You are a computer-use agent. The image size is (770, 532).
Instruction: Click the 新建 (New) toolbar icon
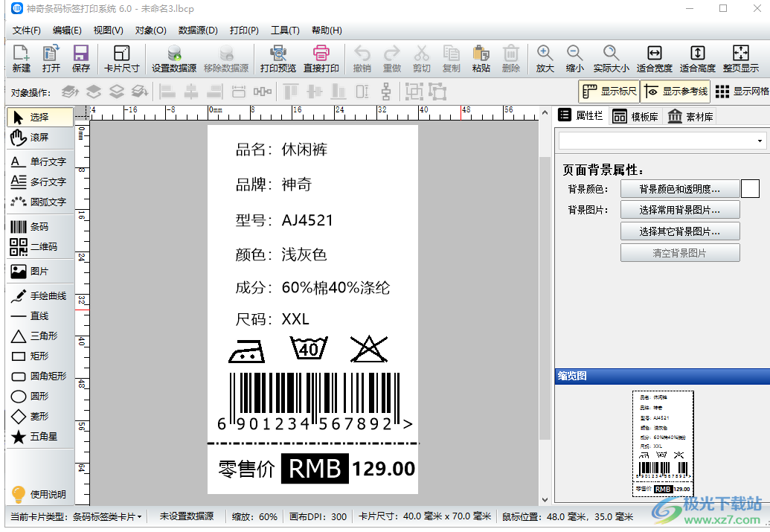coord(21,59)
